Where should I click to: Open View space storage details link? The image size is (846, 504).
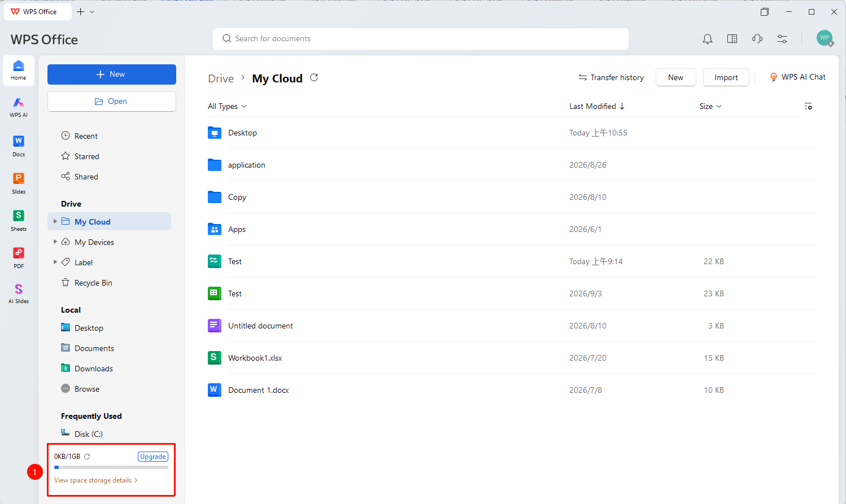point(95,480)
